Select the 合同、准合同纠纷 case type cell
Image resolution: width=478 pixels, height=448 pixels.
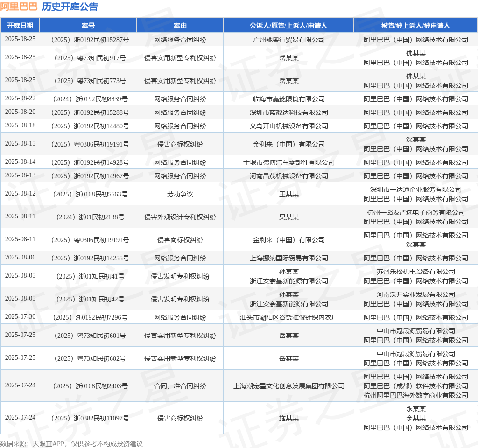pos(180,386)
